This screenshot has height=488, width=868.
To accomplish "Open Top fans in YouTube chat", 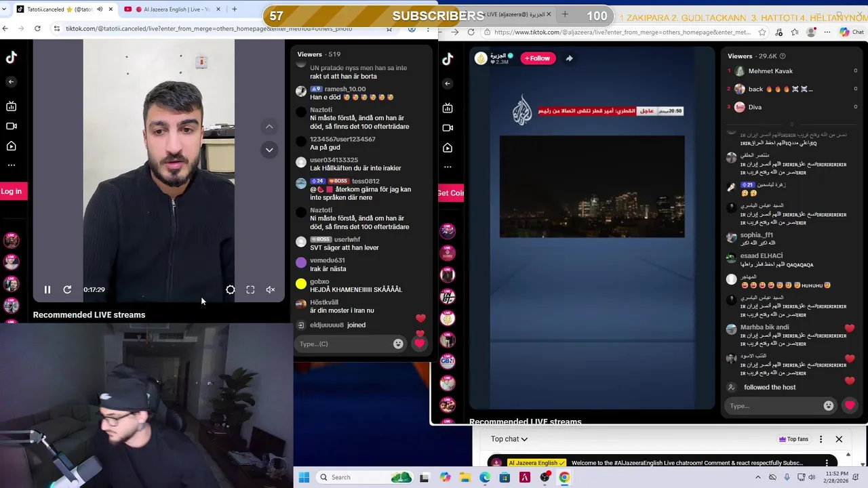I will [x=793, y=439].
